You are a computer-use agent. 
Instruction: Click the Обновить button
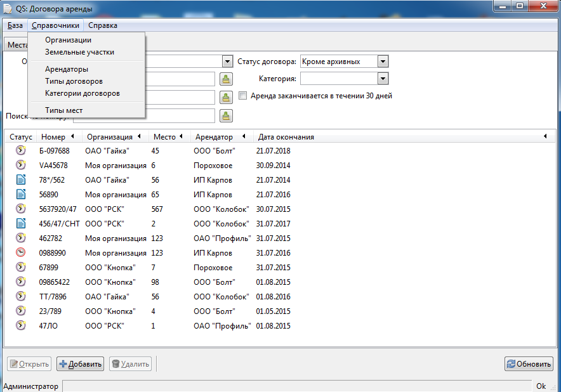(x=529, y=364)
